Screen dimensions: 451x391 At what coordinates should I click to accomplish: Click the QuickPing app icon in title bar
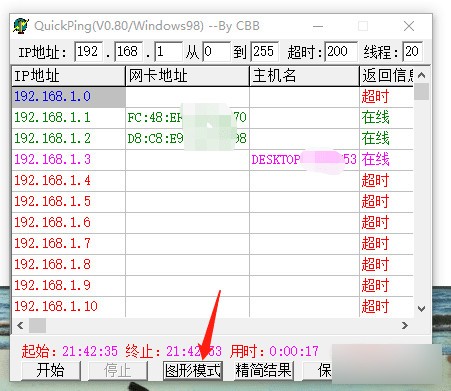coord(21,26)
